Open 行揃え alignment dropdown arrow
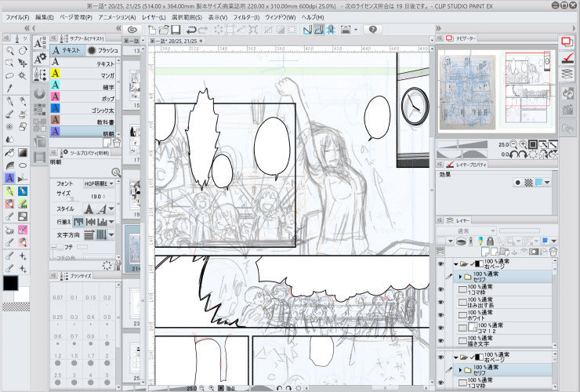580x392 pixels. pos(111,222)
